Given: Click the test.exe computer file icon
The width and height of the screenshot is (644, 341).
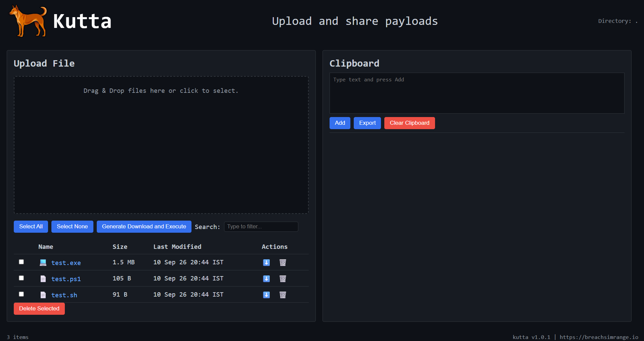Looking at the screenshot, I should (x=43, y=263).
